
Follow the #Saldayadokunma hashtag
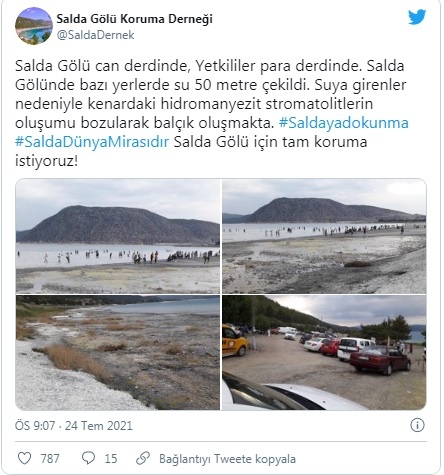[x=344, y=123]
